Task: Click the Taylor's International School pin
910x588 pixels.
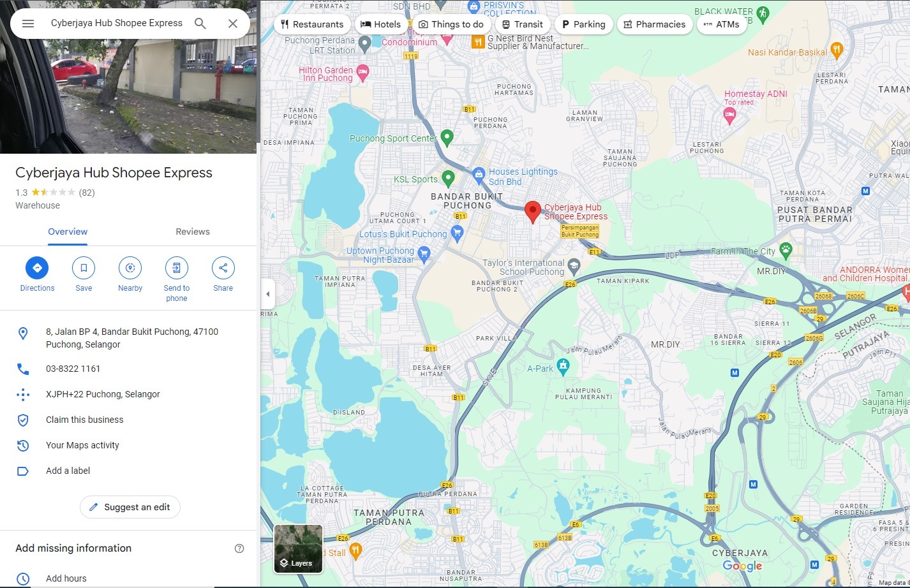Action: tap(574, 266)
